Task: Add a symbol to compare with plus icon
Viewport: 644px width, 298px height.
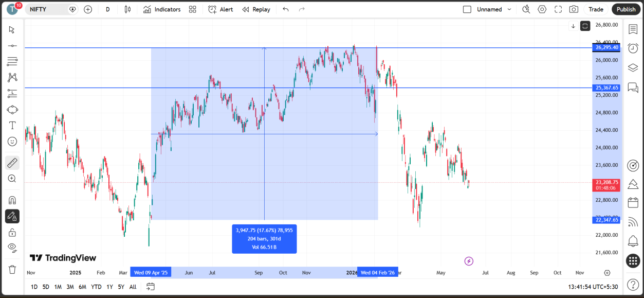Action: click(x=88, y=9)
